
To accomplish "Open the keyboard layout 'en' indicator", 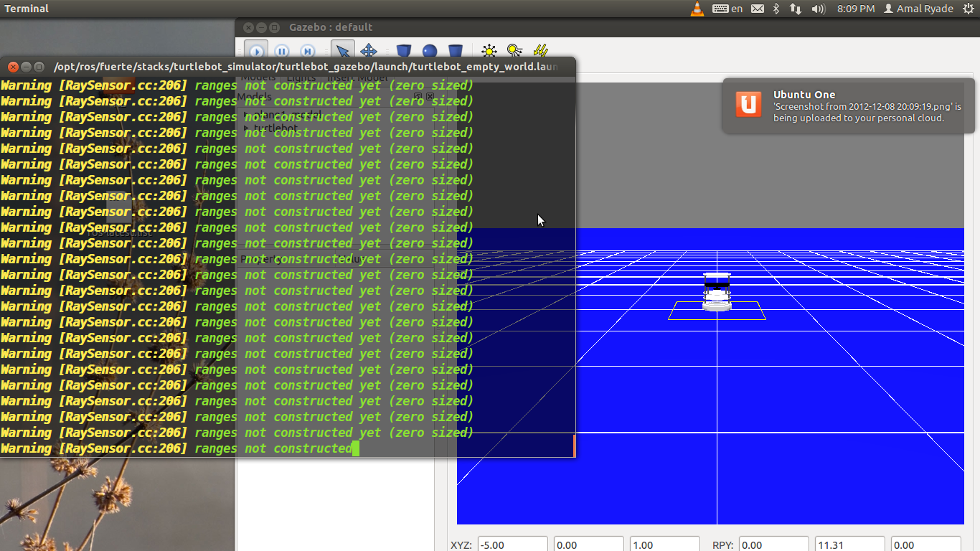I will (x=727, y=9).
